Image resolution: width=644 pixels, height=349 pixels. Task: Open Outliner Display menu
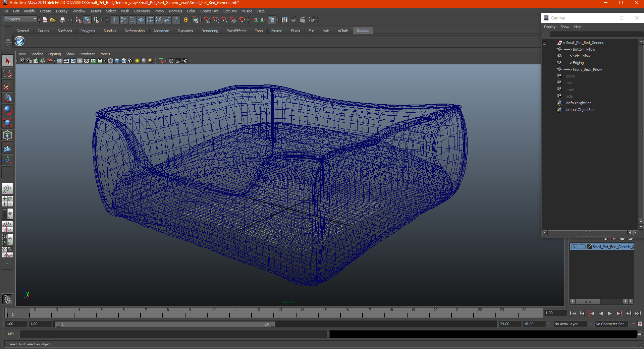click(550, 27)
